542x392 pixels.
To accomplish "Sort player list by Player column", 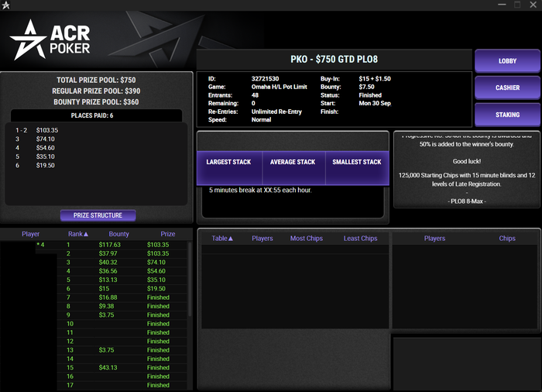I will (30, 234).
